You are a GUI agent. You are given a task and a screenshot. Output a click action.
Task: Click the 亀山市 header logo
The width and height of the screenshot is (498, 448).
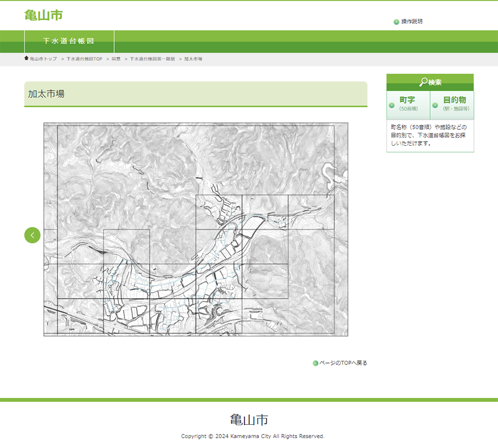click(x=44, y=16)
